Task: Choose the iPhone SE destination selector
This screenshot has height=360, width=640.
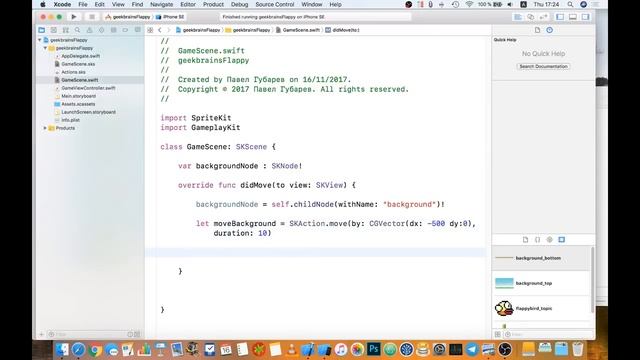Action: point(171,17)
